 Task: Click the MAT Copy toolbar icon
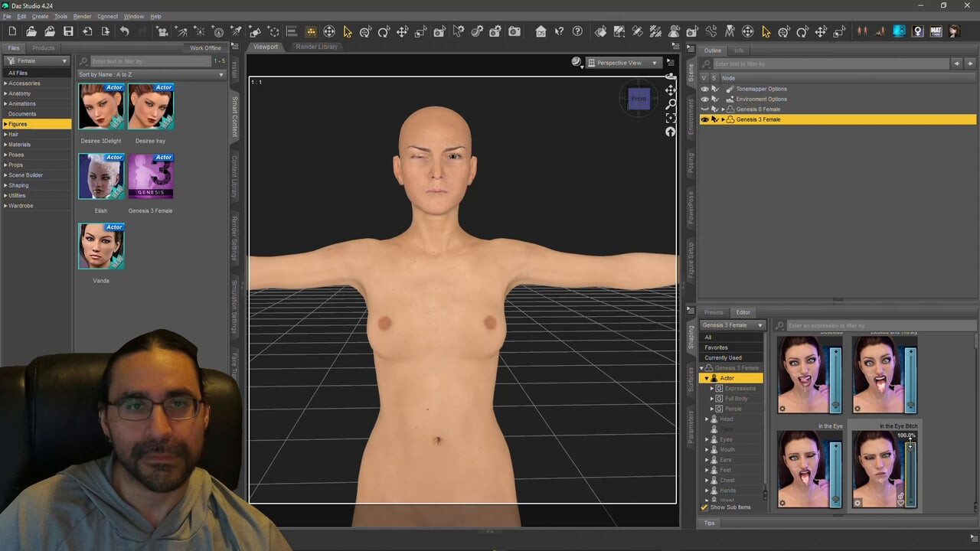tap(936, 31)
